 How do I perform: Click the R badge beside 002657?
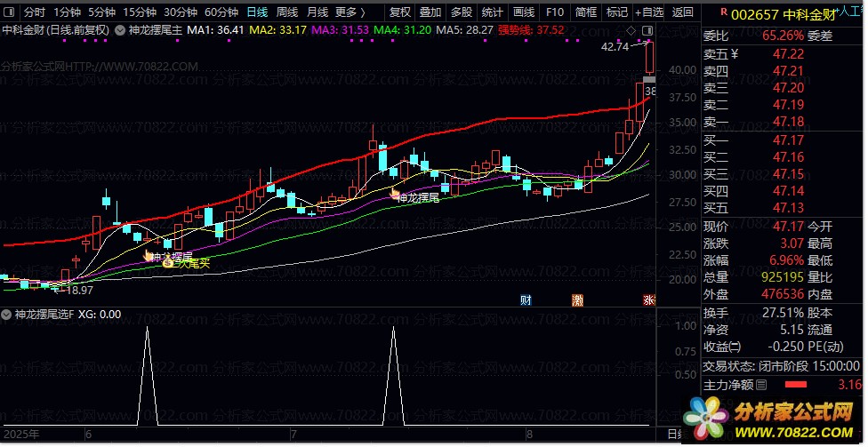(x=723, y=12)
